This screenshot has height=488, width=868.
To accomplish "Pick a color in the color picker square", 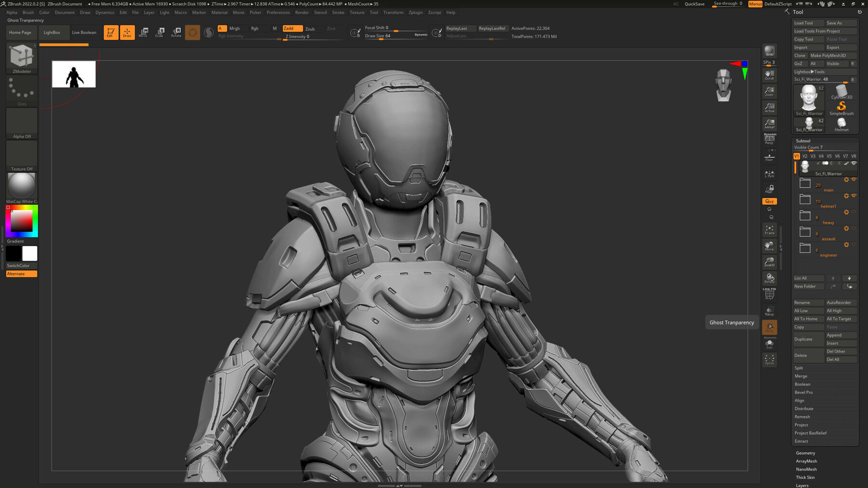I will coord(22,221).
